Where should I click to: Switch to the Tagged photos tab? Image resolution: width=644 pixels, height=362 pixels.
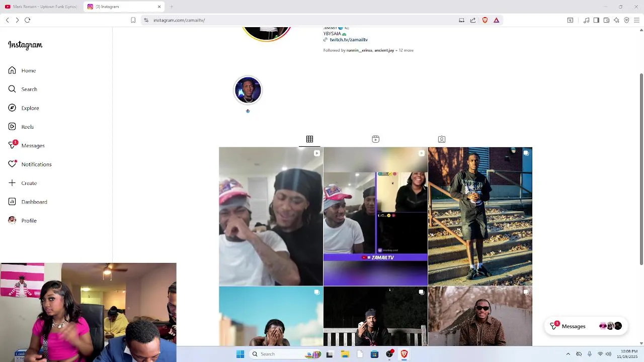(x=441, y=139)
